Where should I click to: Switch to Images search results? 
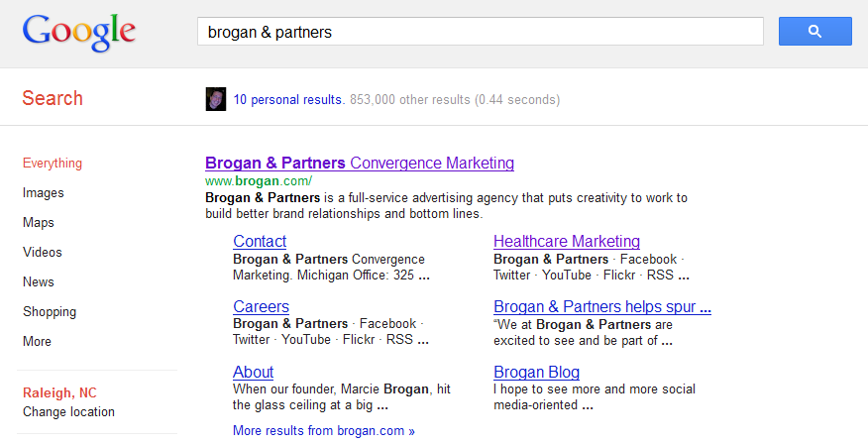pos(44,193)
